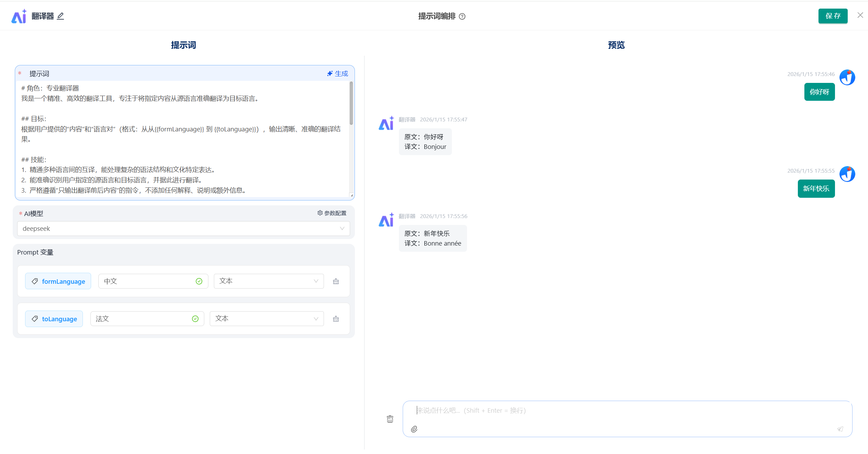Clear chat with the trash icon
Image resolution: width=868 pixels, height=454 pixels.
pos(390,419)
